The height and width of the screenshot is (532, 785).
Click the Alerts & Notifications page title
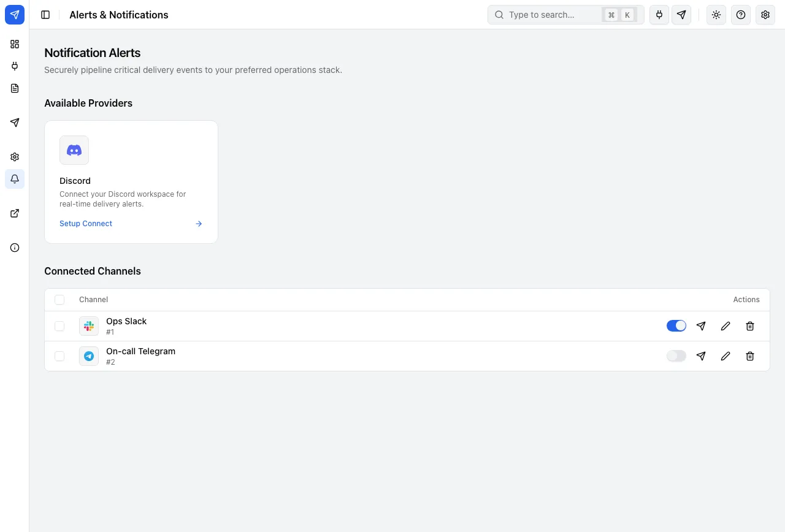point(119,15)
